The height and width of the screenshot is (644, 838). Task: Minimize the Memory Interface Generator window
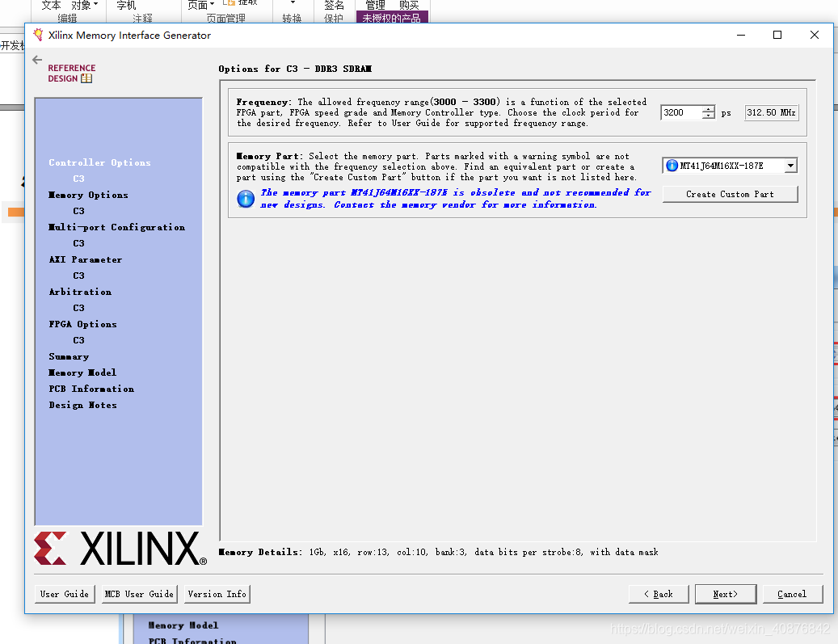(x=741, y=35)
